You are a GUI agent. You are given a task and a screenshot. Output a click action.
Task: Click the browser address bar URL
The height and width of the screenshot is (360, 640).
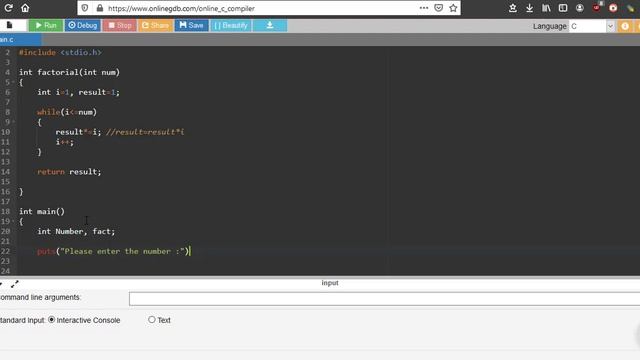click(181, 8)
